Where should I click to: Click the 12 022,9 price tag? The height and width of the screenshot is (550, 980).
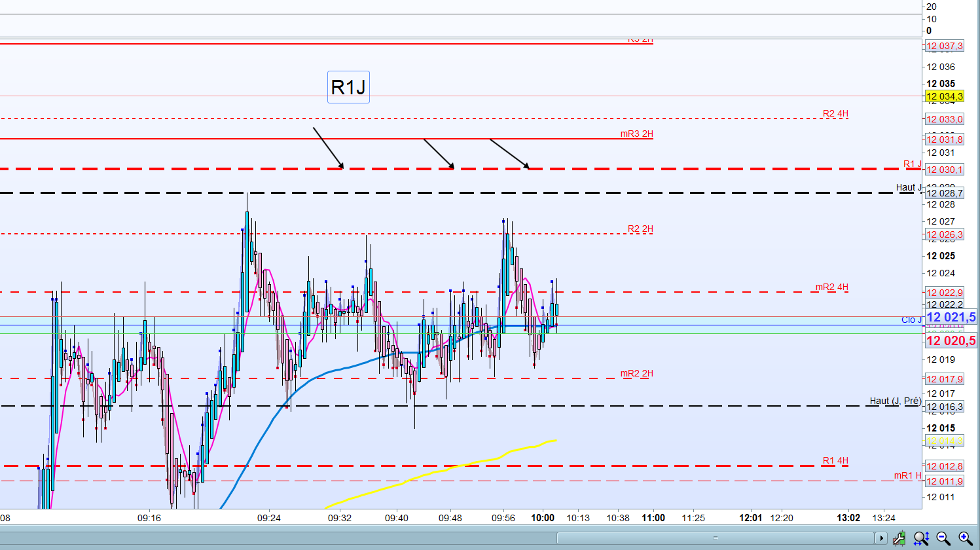click(x=944, y=293)
